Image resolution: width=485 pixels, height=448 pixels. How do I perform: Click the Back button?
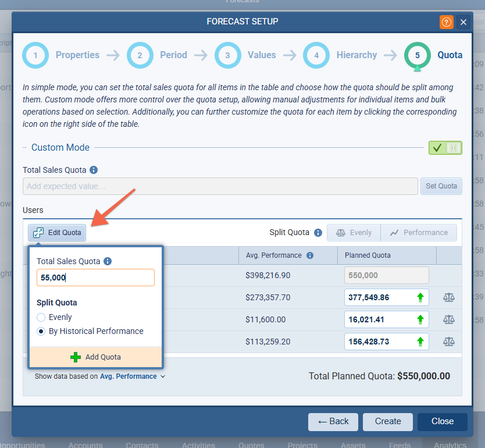333,421
